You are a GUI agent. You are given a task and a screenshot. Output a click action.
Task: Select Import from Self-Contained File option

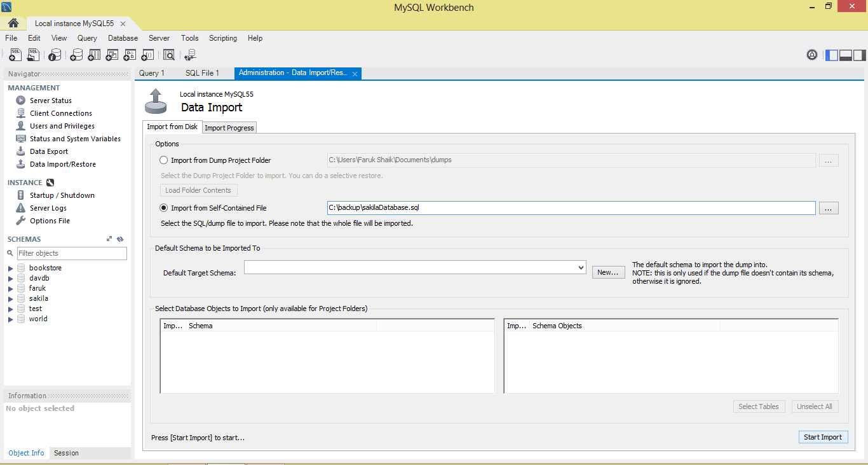pyautogui.click(x=163, y=207)
